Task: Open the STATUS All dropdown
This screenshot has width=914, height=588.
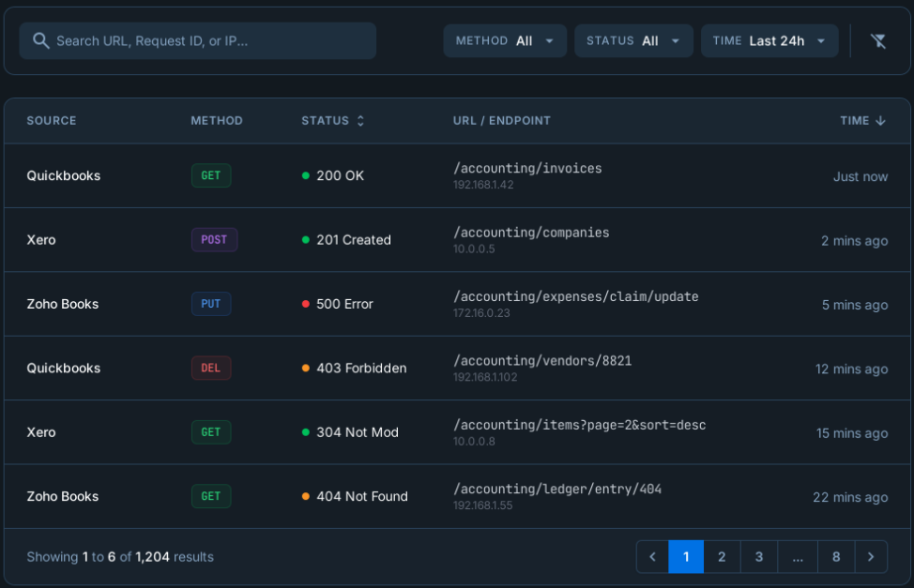Action: 633,40
